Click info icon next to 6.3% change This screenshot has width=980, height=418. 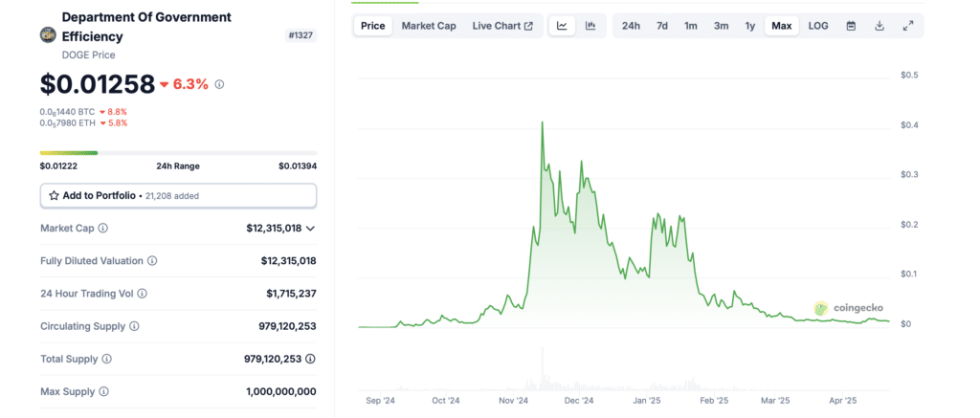[x=219, y=84]
